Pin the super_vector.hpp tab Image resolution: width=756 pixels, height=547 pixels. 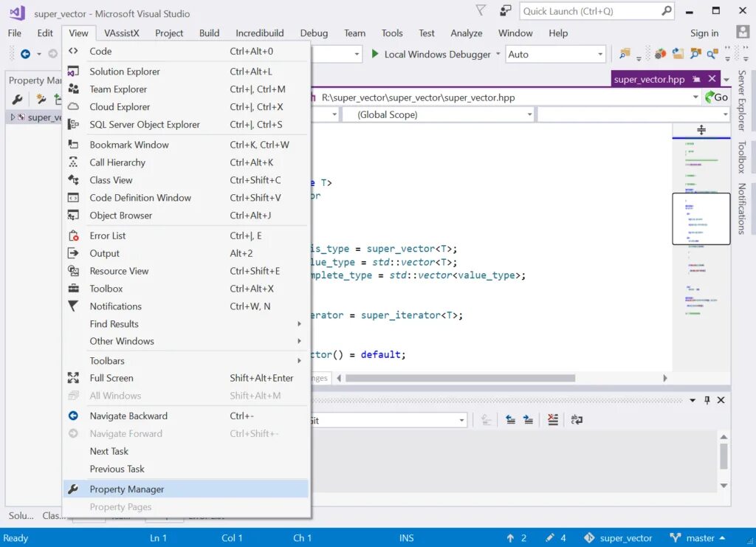[x=696, y=79]
